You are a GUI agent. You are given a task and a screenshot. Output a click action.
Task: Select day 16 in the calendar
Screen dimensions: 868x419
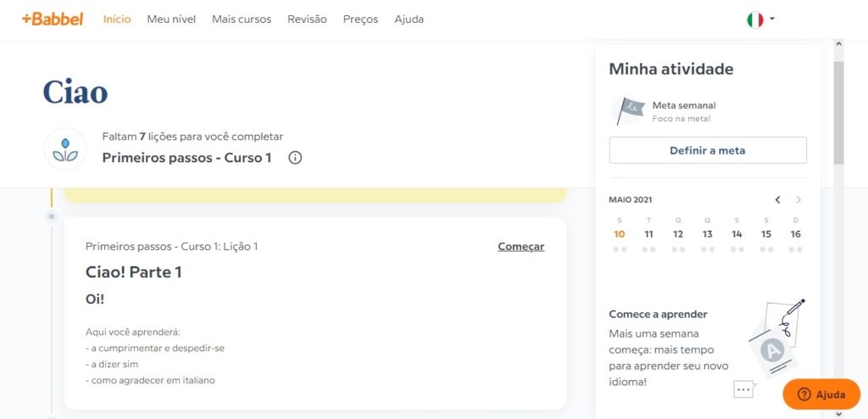click(x=795, y=234)
